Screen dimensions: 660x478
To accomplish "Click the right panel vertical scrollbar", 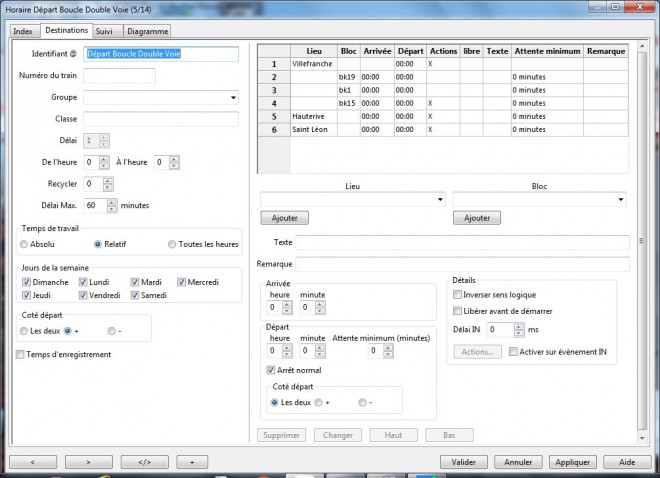I will click(642, 241).
